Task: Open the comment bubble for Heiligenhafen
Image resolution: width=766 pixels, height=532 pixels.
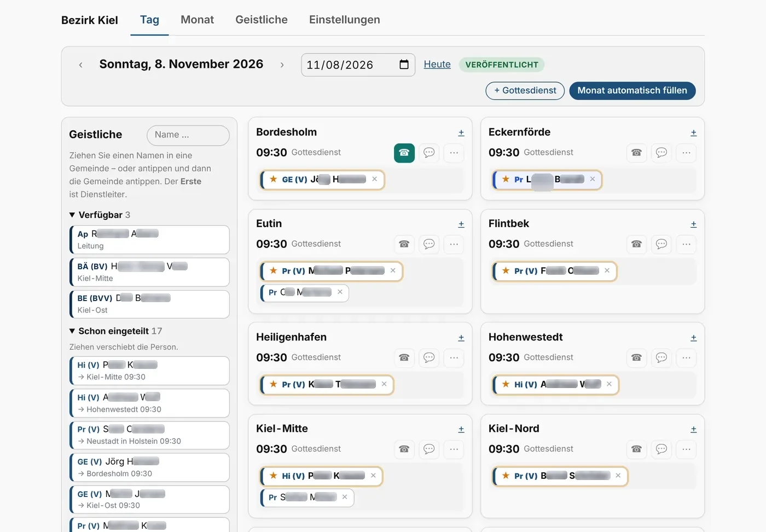Action: [429, 358]
